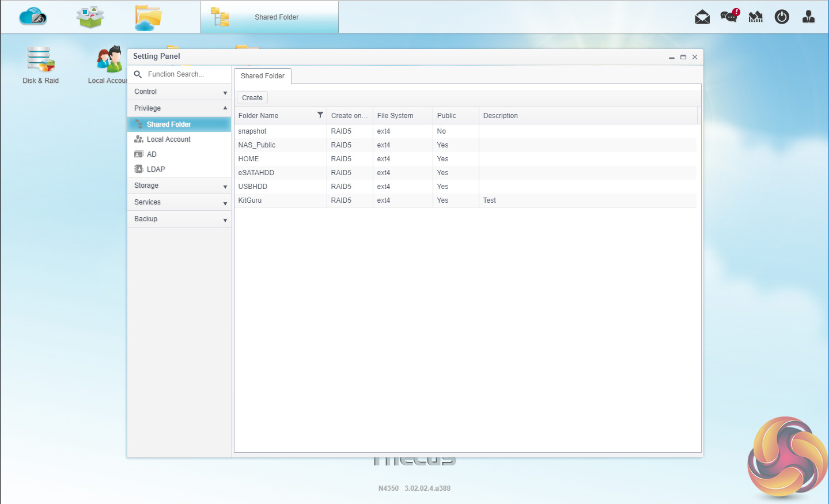
Task: Open the resource monitor chart icon
Action: click(x=755, y=17)
